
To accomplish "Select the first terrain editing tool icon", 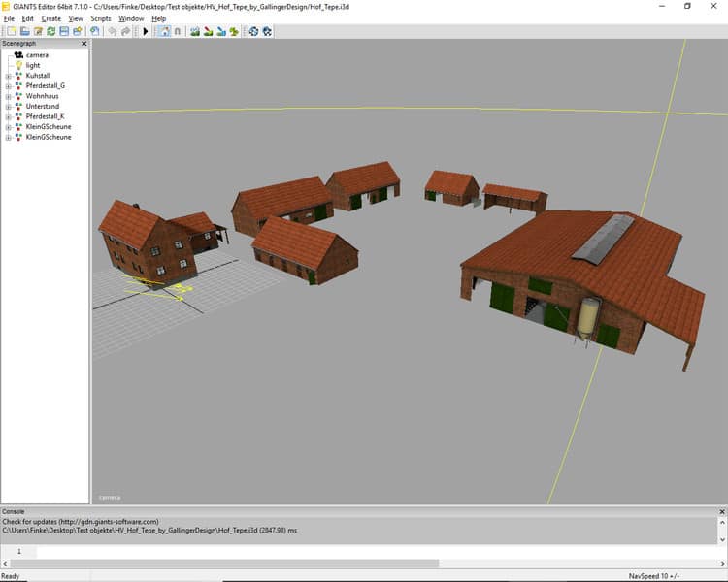I will pos(195,31).
